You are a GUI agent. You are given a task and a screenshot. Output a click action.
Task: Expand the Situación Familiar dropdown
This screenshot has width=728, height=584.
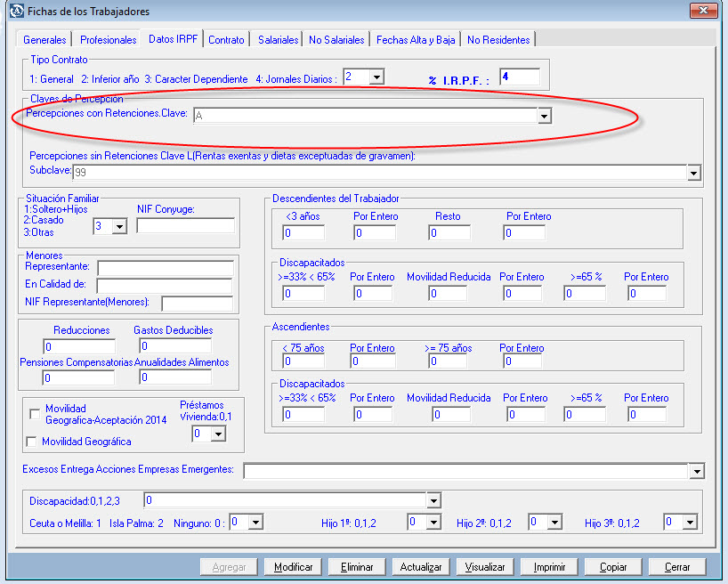[119, 226]
